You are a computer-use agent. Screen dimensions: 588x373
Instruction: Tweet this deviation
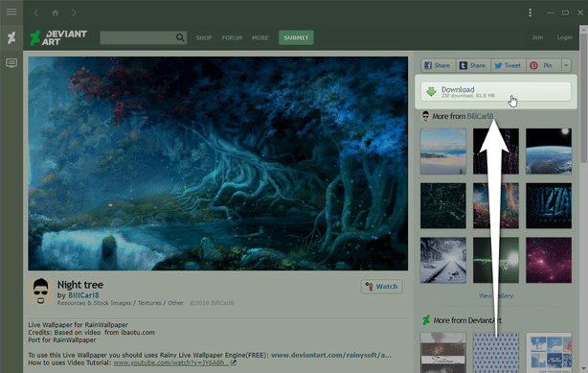[509, 65]
